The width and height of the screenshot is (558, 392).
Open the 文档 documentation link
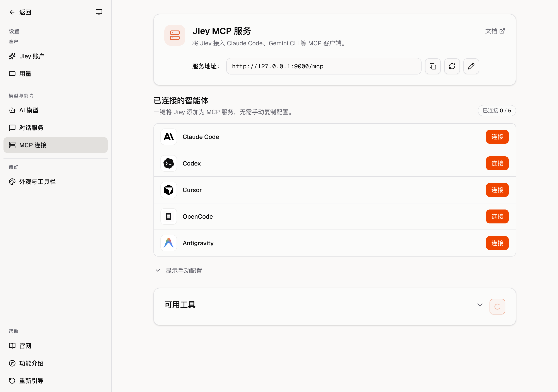click(495, 31)
